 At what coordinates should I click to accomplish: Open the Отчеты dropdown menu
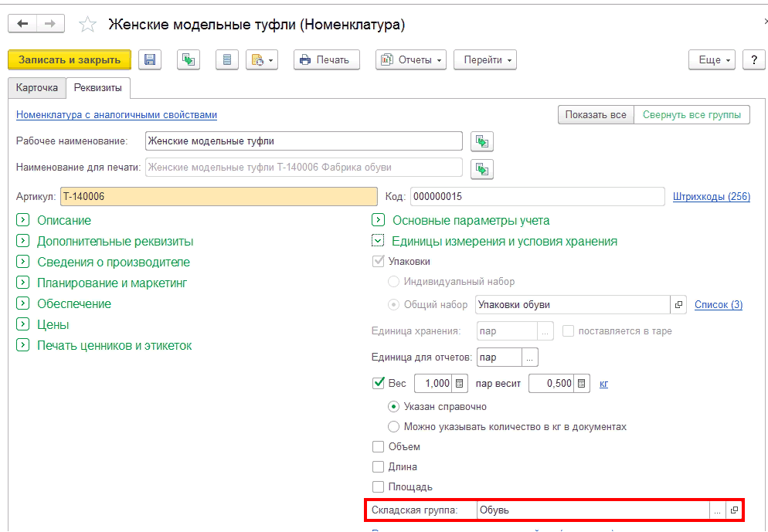tap(411, 60)
